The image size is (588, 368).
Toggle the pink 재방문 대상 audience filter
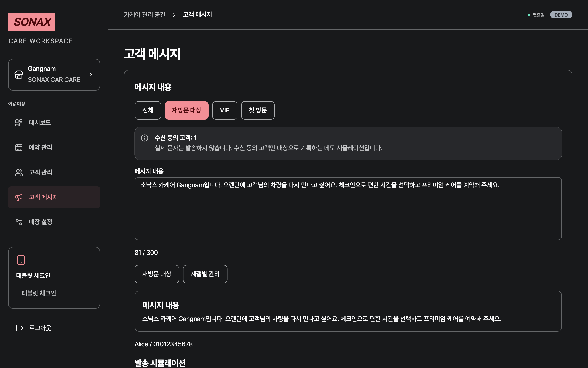pyautogui.click(x=187, y=110)
